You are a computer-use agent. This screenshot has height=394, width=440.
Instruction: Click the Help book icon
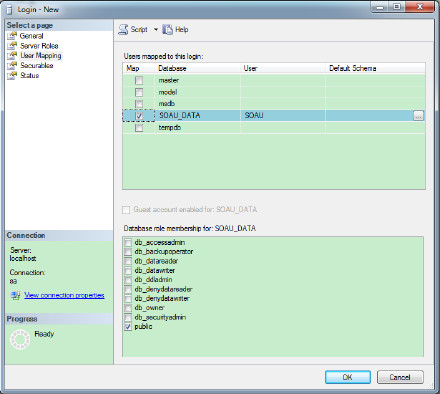pos(167,30)
